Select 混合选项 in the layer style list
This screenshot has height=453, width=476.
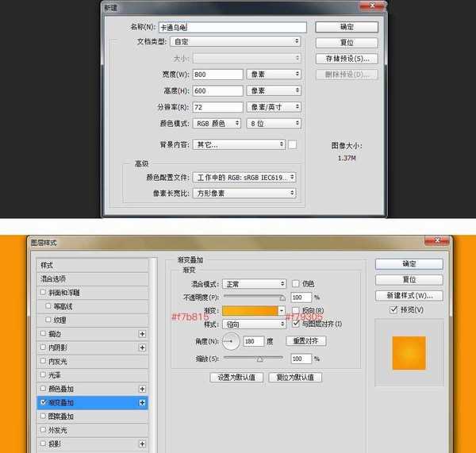tap(92, 278)
